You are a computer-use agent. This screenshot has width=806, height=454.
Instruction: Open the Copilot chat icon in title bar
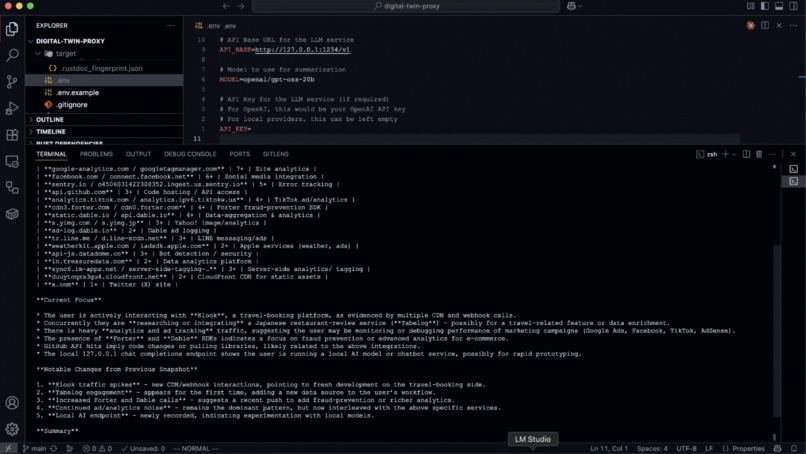[x=571, y=6]
